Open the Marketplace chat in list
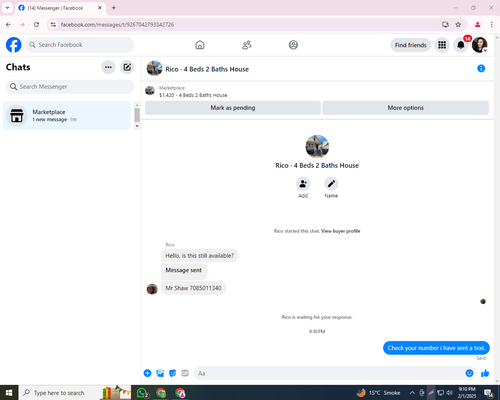Image resolution: width=500 pixels, height=400 pixels. [67, 116]
